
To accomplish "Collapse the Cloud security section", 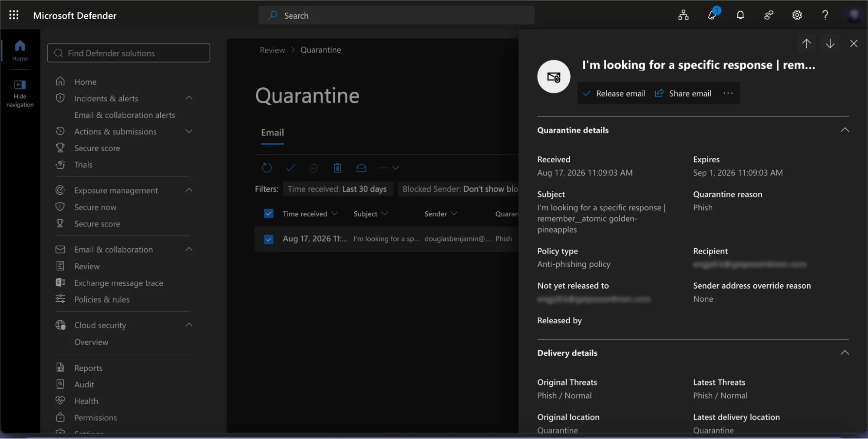I will 189,325.
